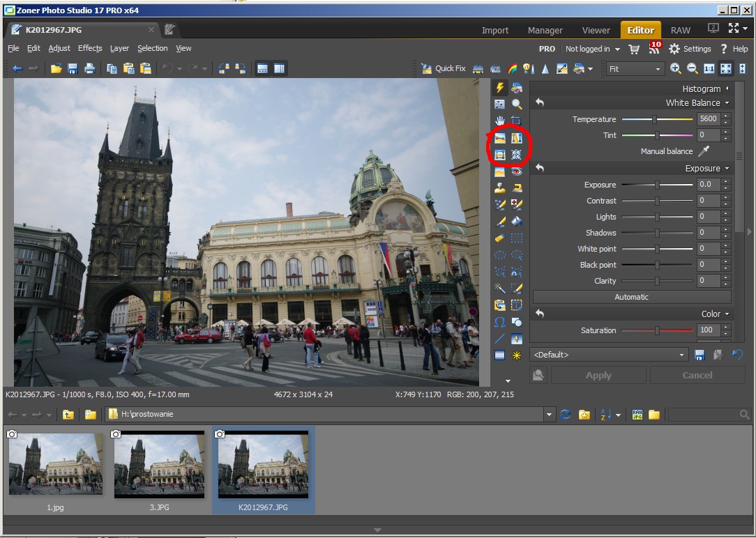Click the Automatic exposure button

[631, 297]
